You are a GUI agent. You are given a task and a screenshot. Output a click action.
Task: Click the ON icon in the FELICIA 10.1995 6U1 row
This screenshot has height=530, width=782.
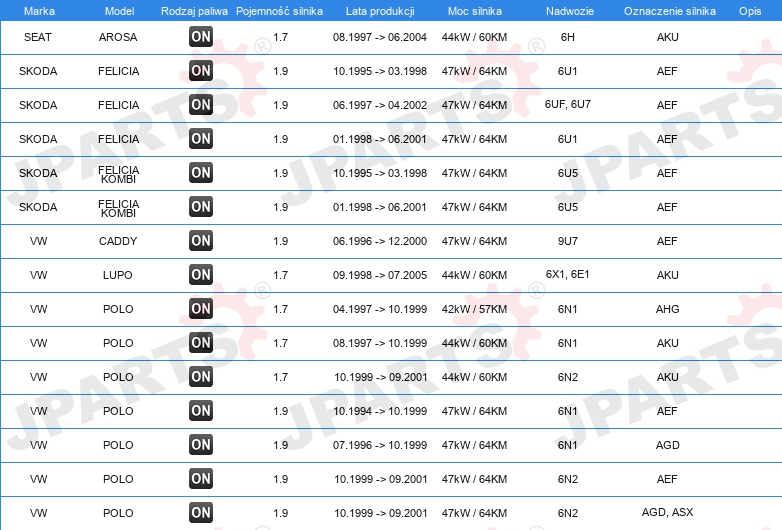point(200,71)
